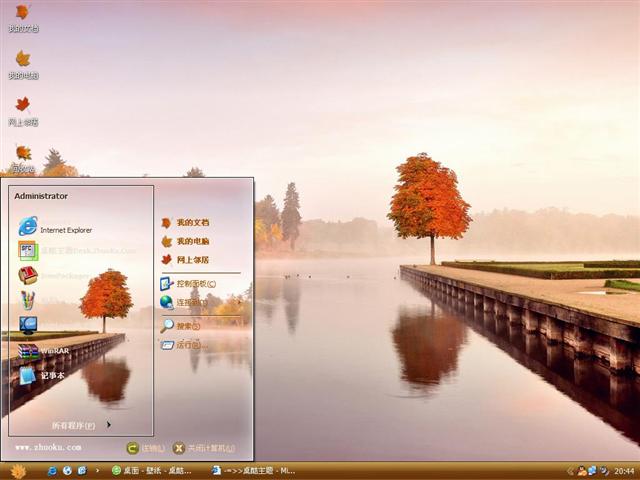This screenshot has height=480, width=640.
Task: Open 我的文档 in Start menu right pane
Action: tap(185, 223)
